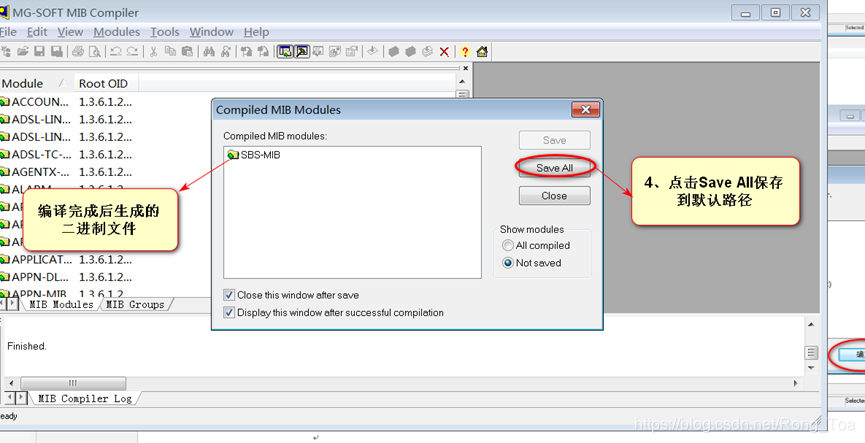This screenshot has height=443, width=865.
Task: Toggle Close this window after save checkbox
Action: pyautogui.click(x=229, y=295)
